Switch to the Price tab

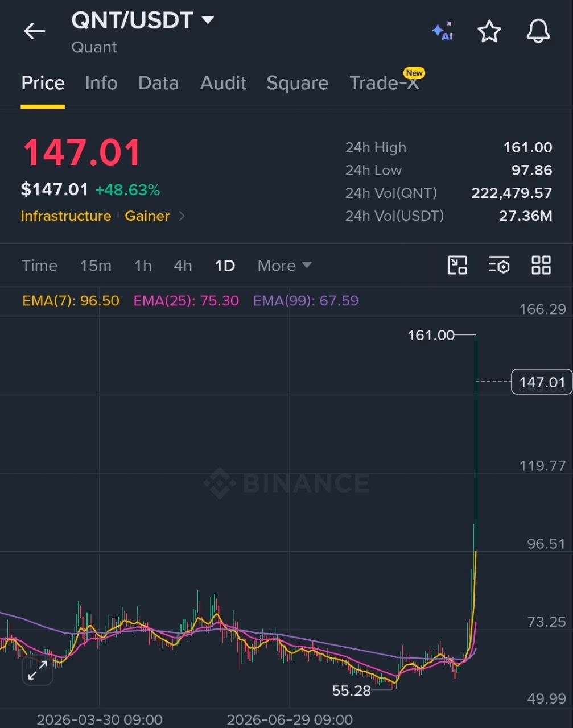(x=43, y=83)
